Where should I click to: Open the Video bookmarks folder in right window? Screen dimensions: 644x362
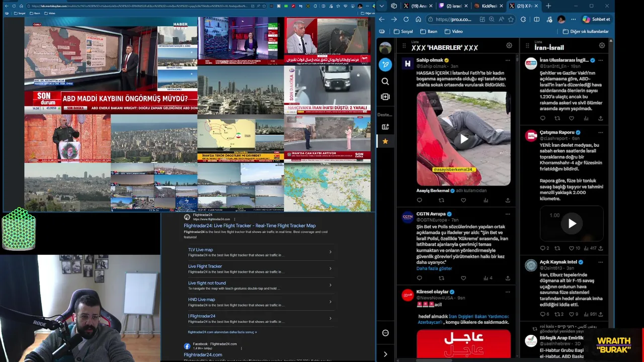click(454, 31)
